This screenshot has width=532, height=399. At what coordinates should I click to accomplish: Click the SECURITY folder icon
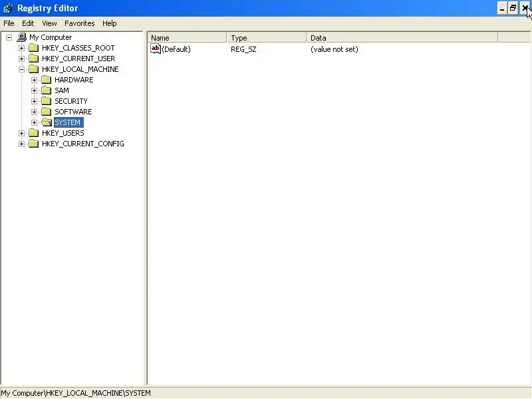click(x=46, y=101)
